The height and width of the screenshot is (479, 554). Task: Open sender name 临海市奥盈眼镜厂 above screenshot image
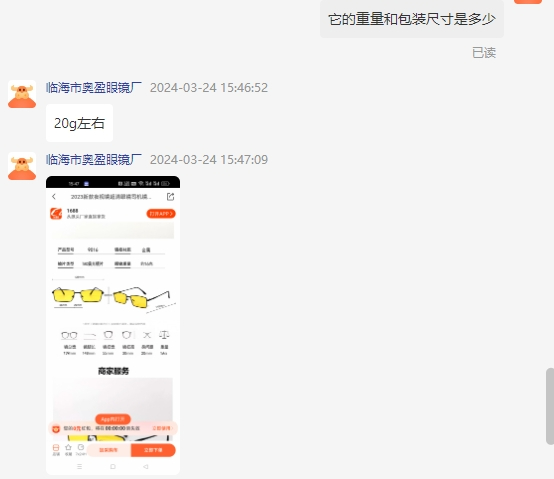pos(94,160)
